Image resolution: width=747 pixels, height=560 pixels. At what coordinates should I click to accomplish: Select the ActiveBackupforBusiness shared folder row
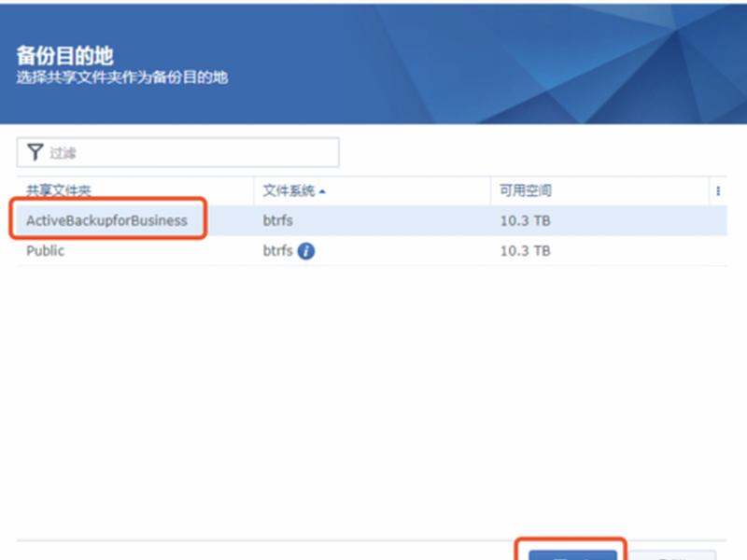[x=372, y=220]
